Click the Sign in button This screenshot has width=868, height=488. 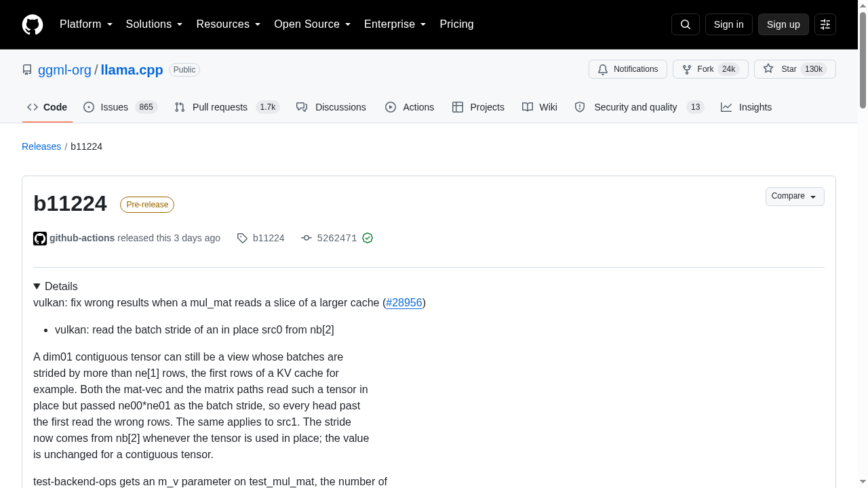click(x=729, y=24)
